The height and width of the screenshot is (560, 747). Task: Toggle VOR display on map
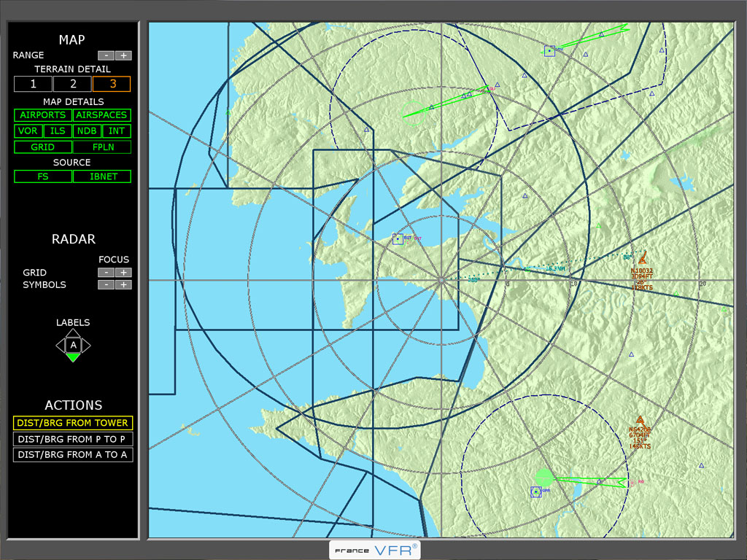(28, 131)
